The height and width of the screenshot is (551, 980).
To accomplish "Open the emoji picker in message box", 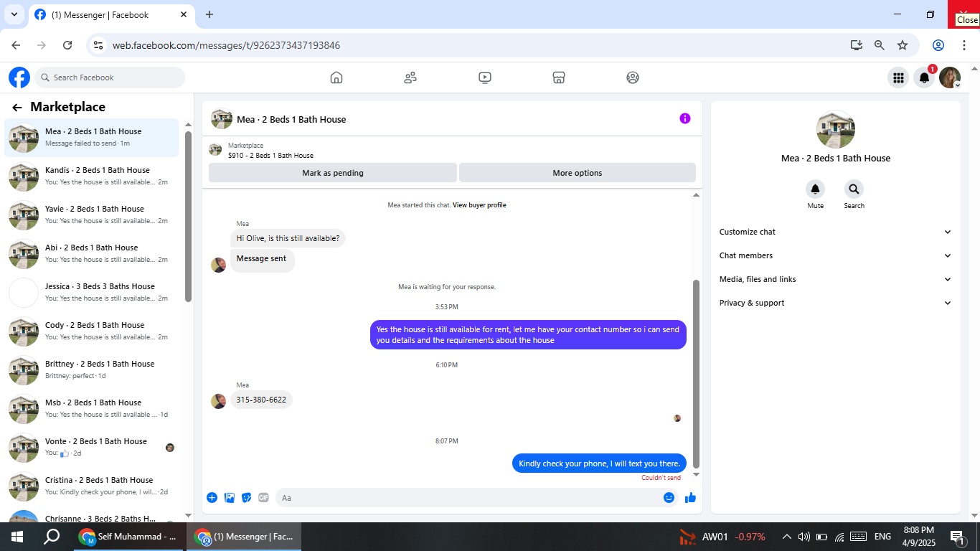I will (x=669, y=498).
